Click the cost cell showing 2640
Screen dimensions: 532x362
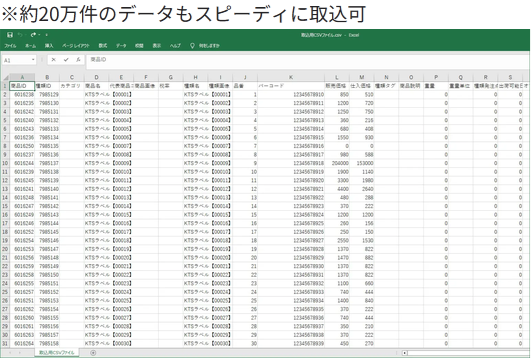tap(362, 189)
